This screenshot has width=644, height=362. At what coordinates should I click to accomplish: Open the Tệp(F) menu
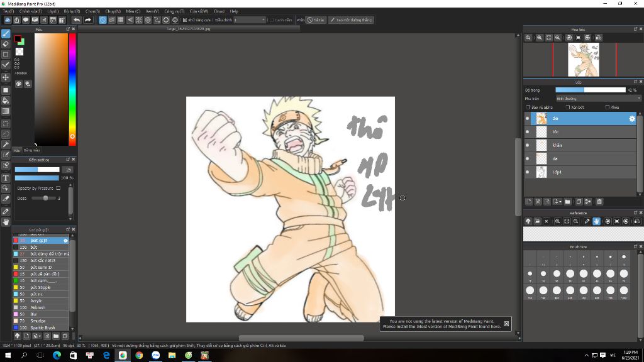click(8, 11)
